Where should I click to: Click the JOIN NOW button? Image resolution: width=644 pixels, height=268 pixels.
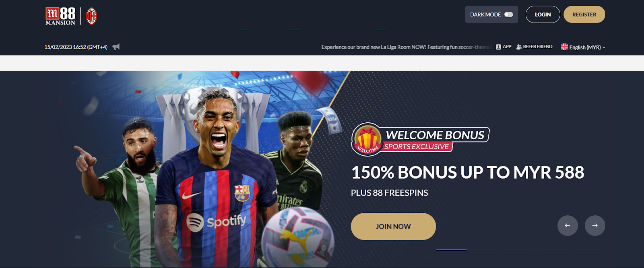(x=393, y=227)
